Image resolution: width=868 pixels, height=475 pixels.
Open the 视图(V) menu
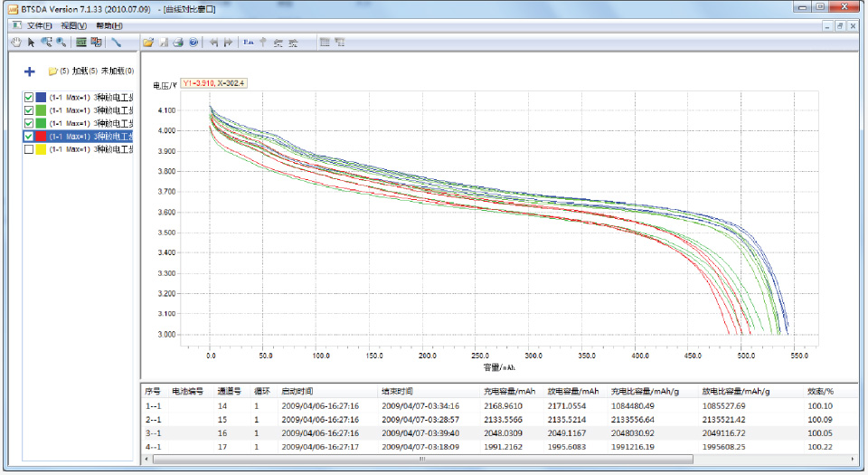tap(73, 26)
